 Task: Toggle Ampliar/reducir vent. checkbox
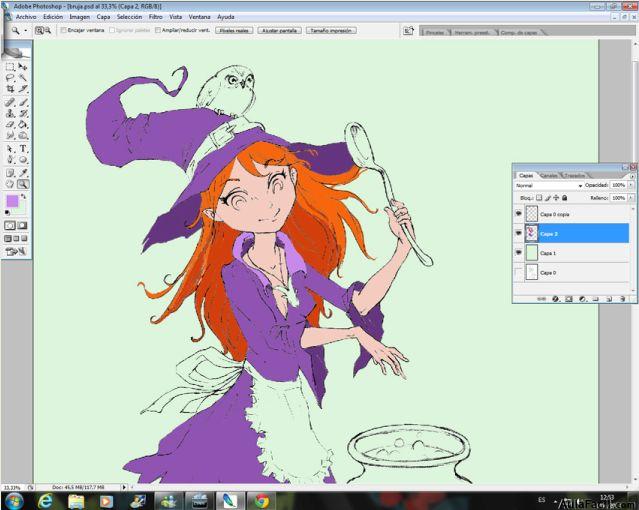pos(158,30)
